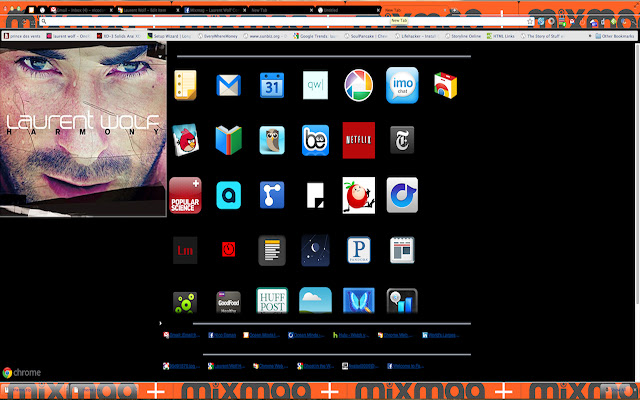Open the newspaper layout app icon
The height and width of the screenshot is (400, 640).
402,250
